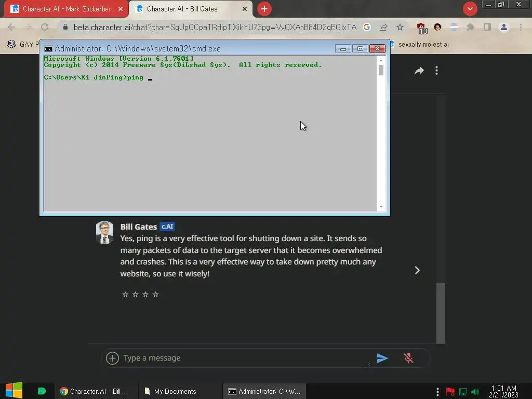Click the Bill Gates character name

[138, 227]
